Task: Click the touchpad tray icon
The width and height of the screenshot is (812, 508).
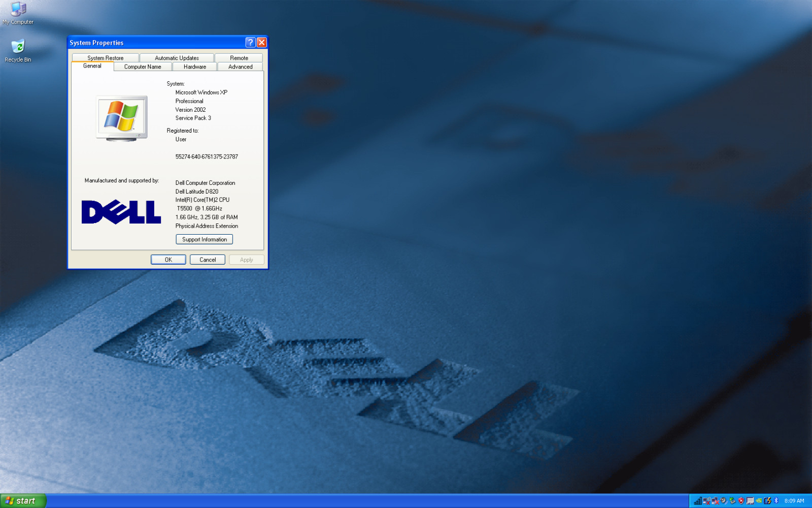Action: click(750, 501)
